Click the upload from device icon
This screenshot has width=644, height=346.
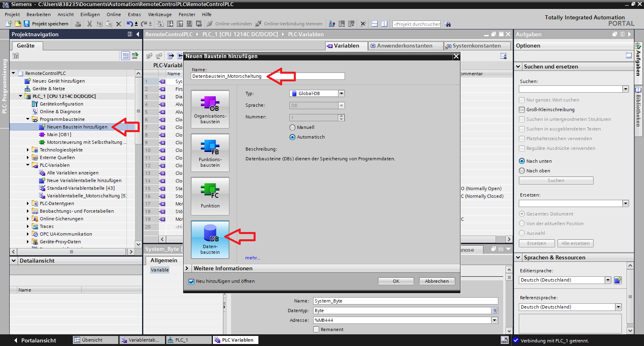[180, 24]
